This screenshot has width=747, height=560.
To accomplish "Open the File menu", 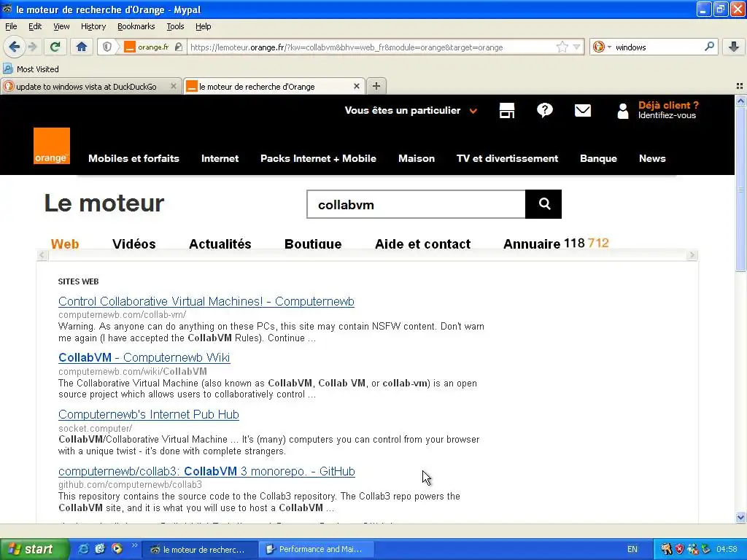I will pyautogui.click(x=11, y=26).
